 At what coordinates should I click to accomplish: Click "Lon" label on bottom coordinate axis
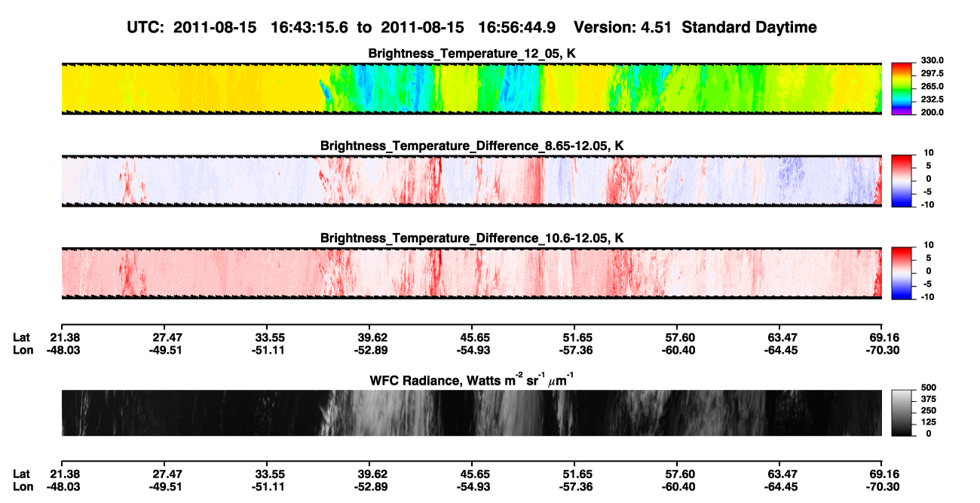pyautogui.click(x=22, y=486)
